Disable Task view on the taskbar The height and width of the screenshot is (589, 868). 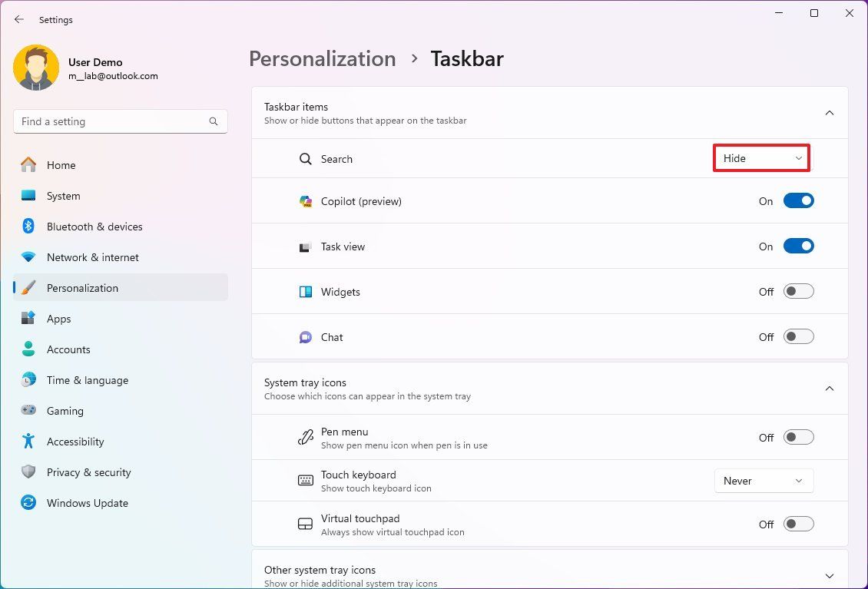pyautogui.click(x=798, y=246)
